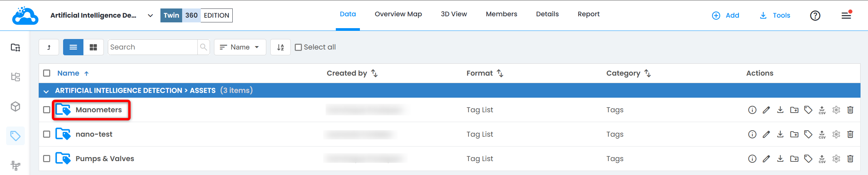The width and height of the screenshot is (868, 175).
Task: Open the Name sort-by dropdown
Action: [240, 47]
